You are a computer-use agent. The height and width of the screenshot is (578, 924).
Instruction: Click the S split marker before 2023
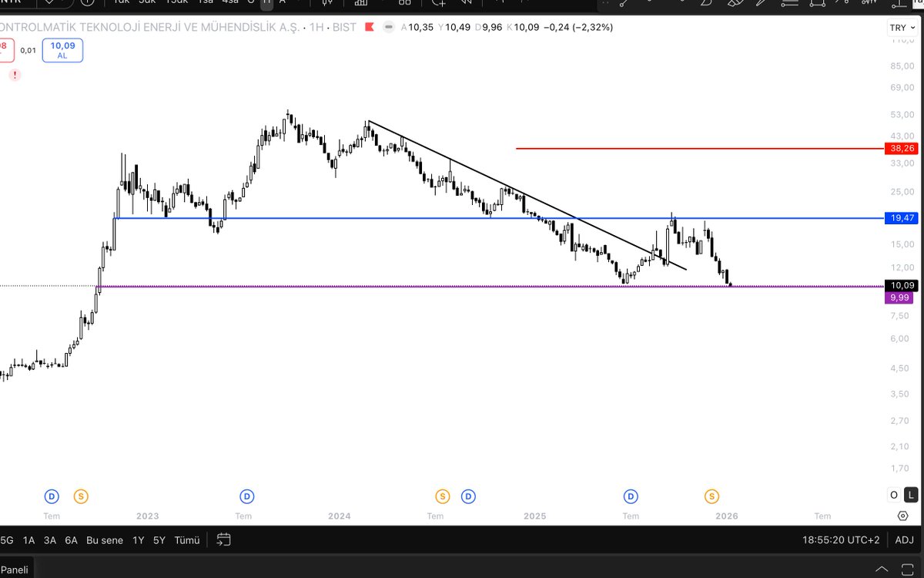tap(81, 496)
